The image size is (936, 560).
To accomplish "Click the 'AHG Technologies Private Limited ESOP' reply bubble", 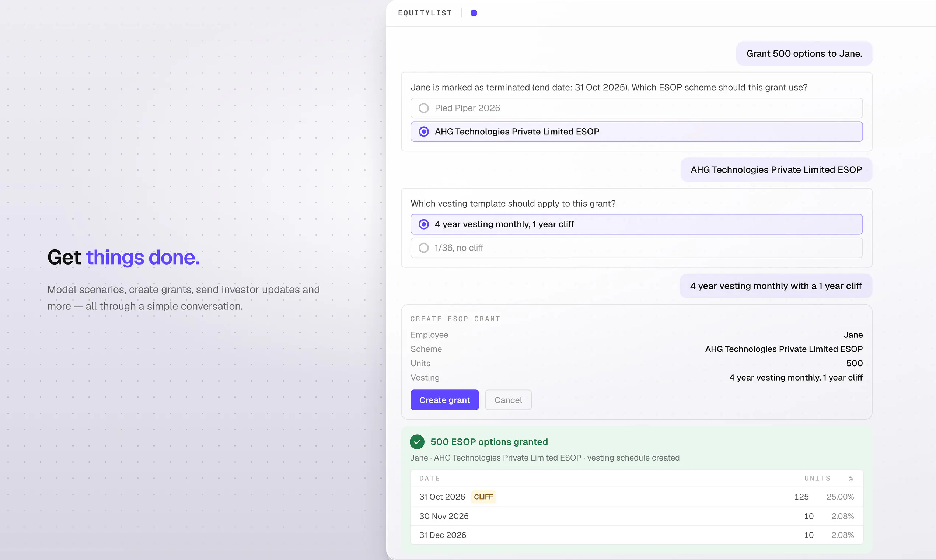I will [776, 170].
